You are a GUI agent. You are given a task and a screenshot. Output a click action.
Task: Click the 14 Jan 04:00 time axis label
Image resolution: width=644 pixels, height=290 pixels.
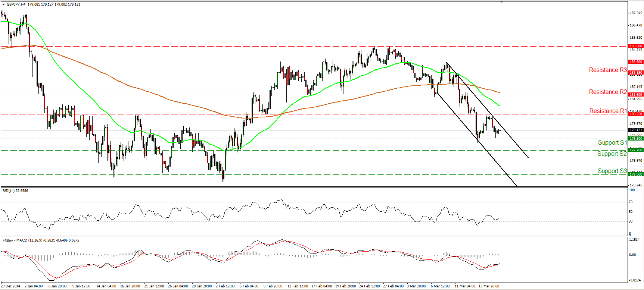pos(106,286)
